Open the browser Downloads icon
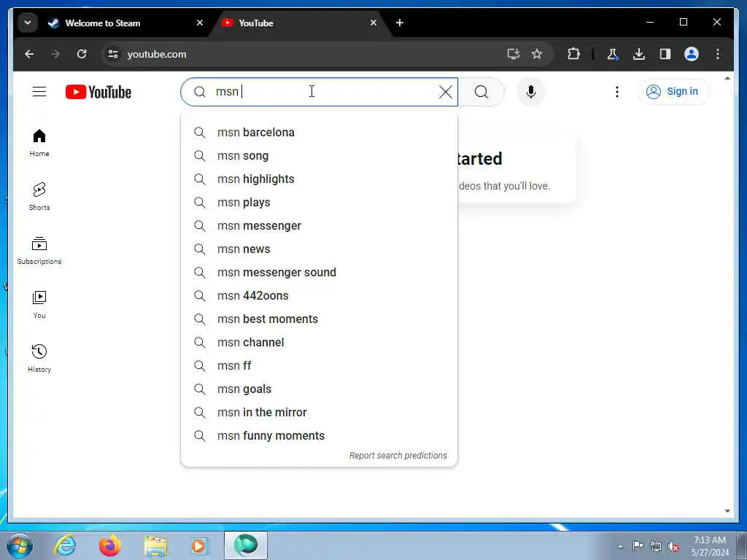Image resolution: width=747 pixels, height=560 pixels. click(639, 54)
